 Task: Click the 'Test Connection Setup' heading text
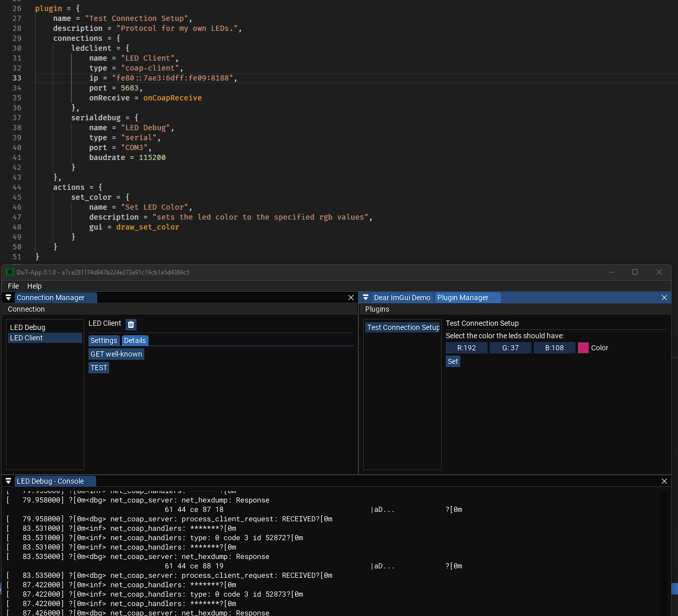click(x=482, y=323)
